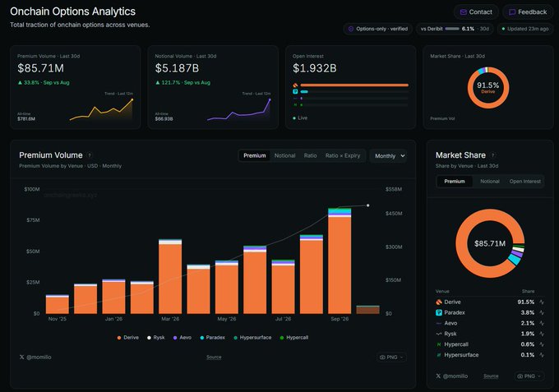Switch the chart to the Notional tab

285,155
